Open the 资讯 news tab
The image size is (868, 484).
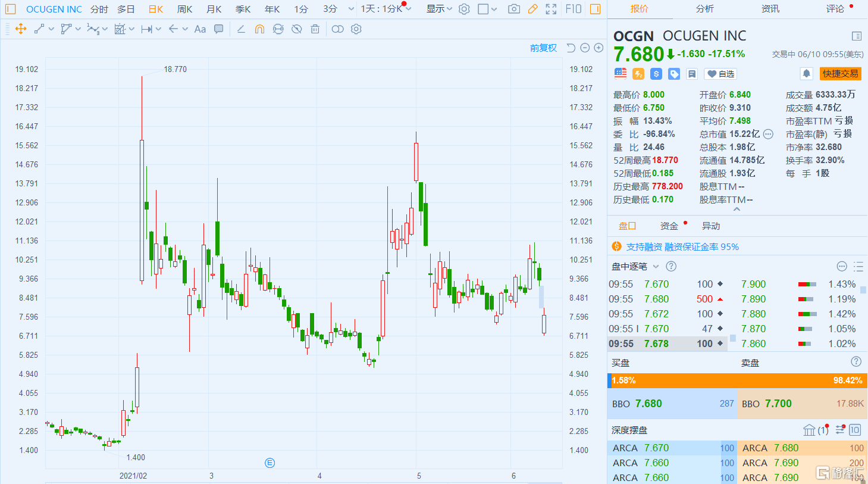770,9
